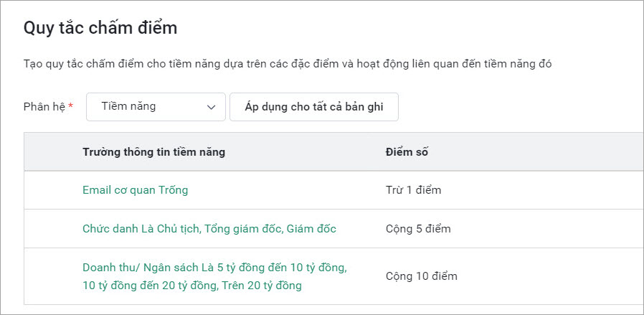Open the Phân hệ combo box showing Tiềm năng
Screen dimensions: 644x315
[x=156, y=107]
